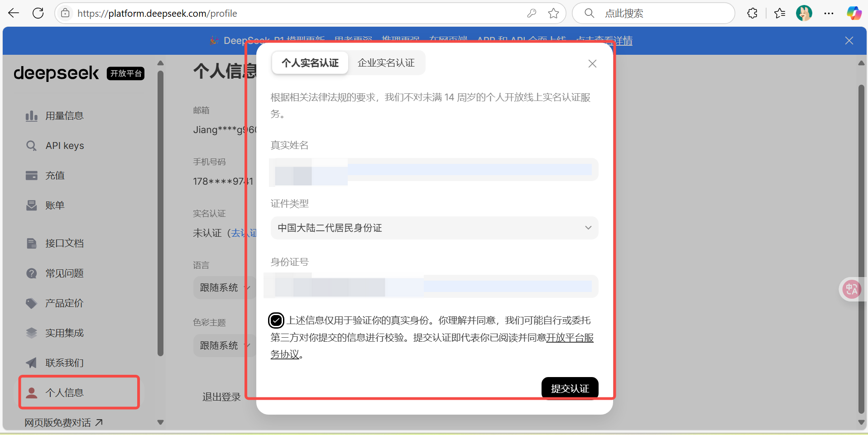The height and width of the screenshot is (435, 868).
Task: Open the browser profile avatar
Action: (804, 13)
